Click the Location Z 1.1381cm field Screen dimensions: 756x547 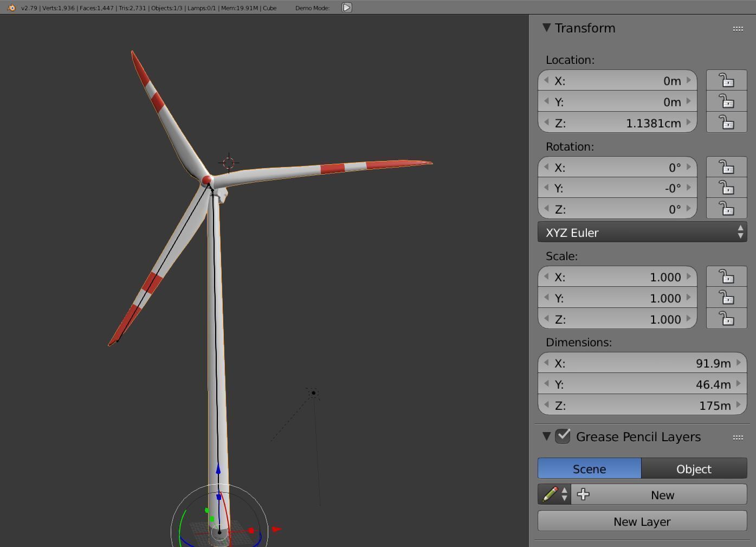[x=617, y=123]
